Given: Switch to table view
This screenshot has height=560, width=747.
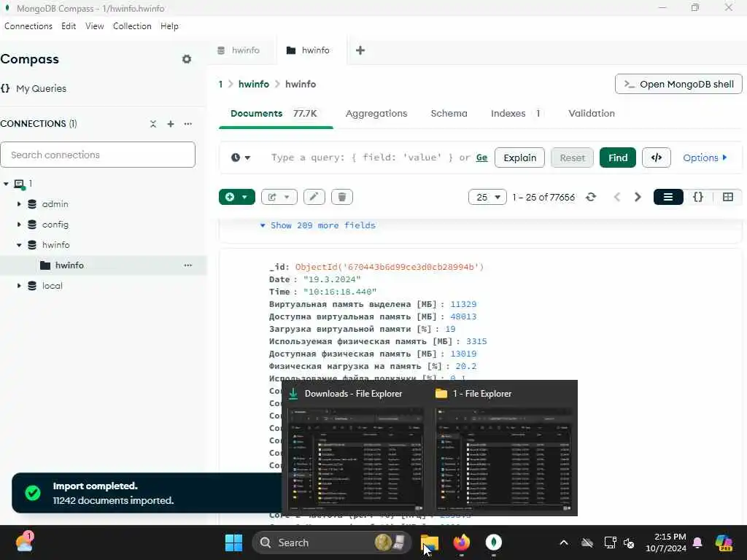Looking at the screenshot, I should pos(727,197).
